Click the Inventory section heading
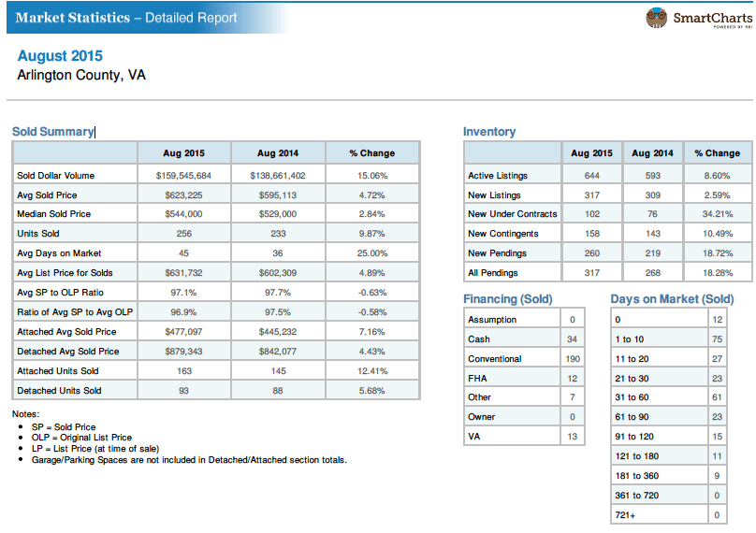 [489, 132]
